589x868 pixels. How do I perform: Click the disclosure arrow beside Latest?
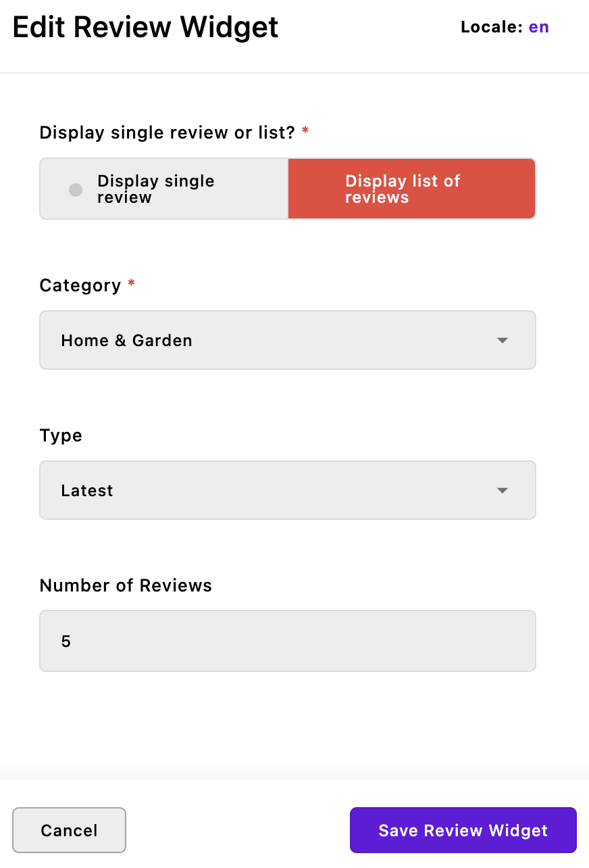point(503,490)
